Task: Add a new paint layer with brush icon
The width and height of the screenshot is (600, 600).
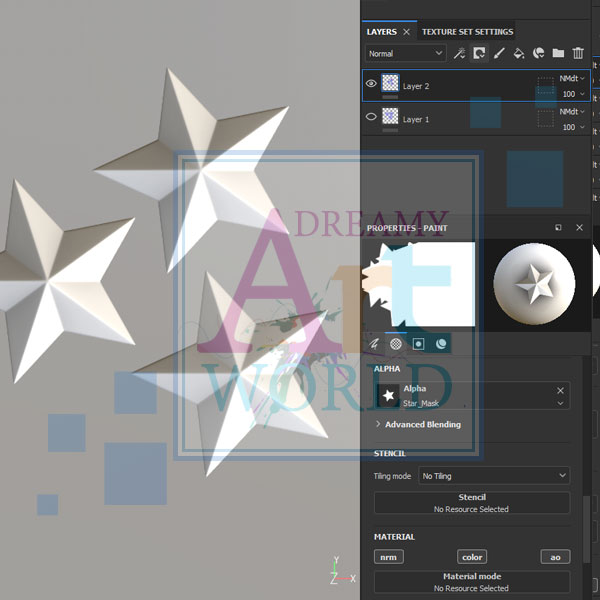Action: click(499, 53)
